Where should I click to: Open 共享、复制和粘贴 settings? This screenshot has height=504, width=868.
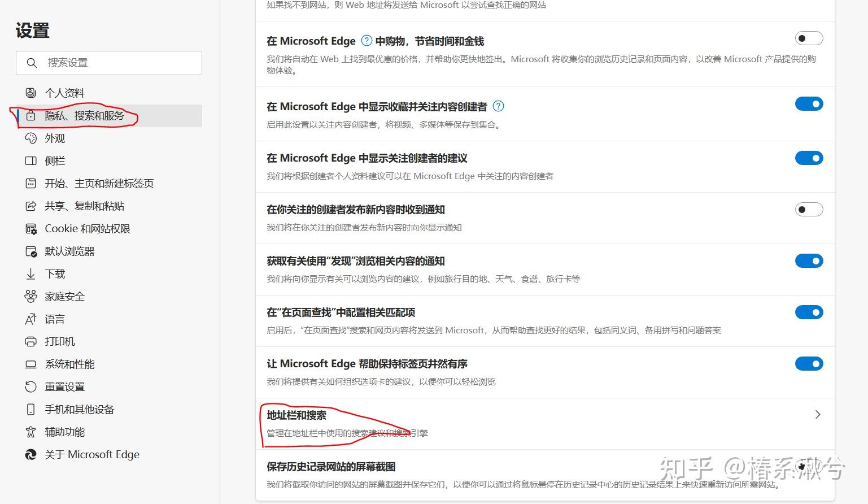point(109,206)
